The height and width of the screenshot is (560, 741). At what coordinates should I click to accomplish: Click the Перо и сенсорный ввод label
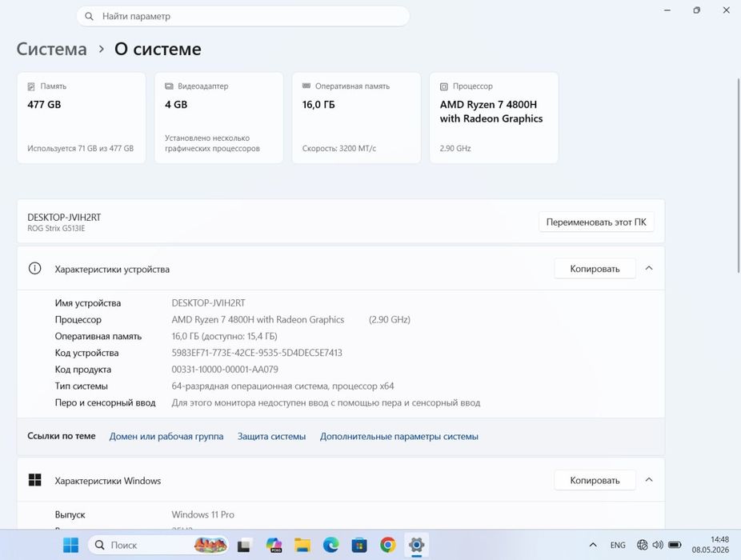pyautogui.click(x=105, y=402)
